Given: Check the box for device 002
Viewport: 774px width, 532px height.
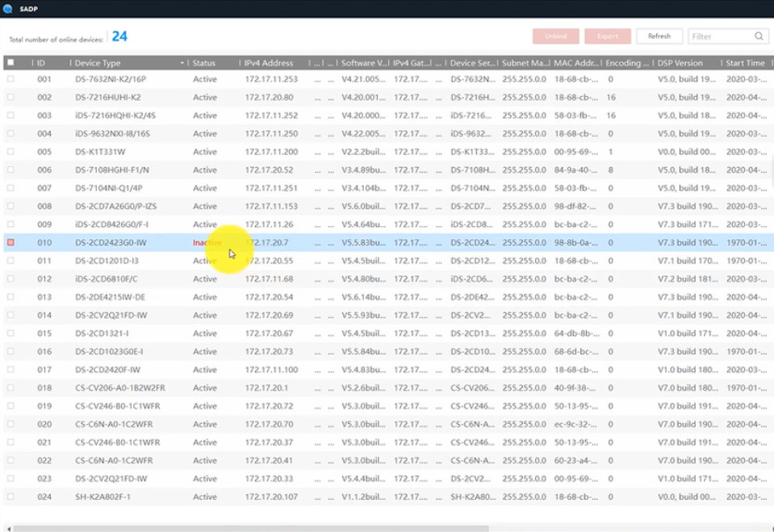Looking at the screenshot, I should (x=10, y=98).
